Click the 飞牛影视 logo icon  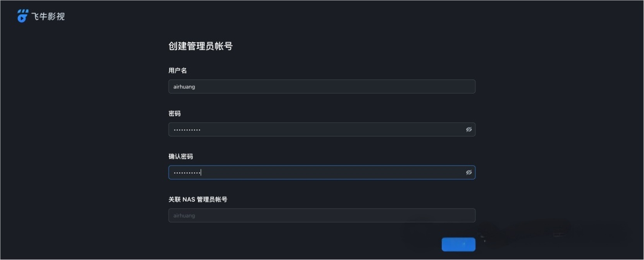click(23, 16)
